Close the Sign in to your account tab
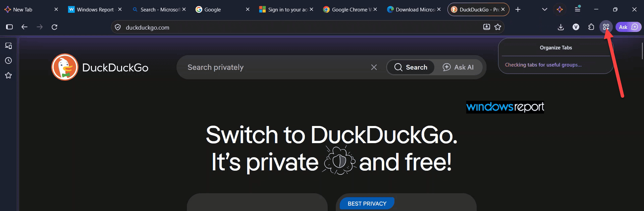644x211 pixels. [x=311, y=9]
